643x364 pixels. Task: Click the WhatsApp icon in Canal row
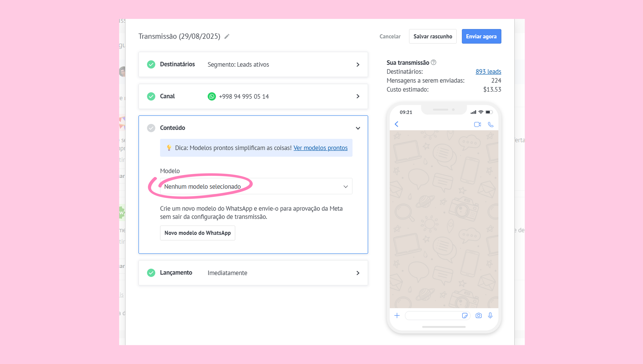coord(212,96)
